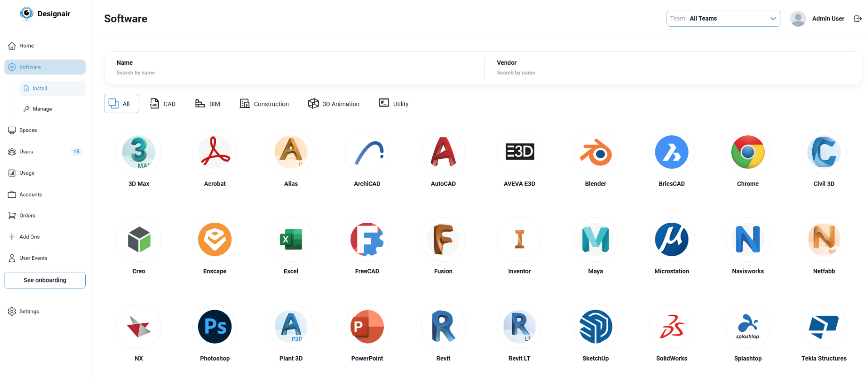Switch to the Utility tab
The width and height of the screenshot is (868, 378).
point(394,104)
